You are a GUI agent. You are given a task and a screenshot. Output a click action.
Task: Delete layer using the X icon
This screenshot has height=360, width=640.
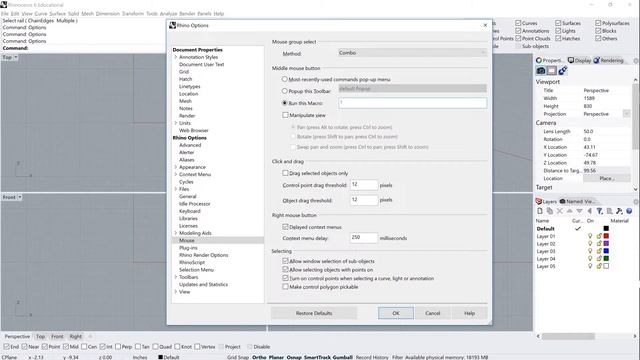click(560, 211)
